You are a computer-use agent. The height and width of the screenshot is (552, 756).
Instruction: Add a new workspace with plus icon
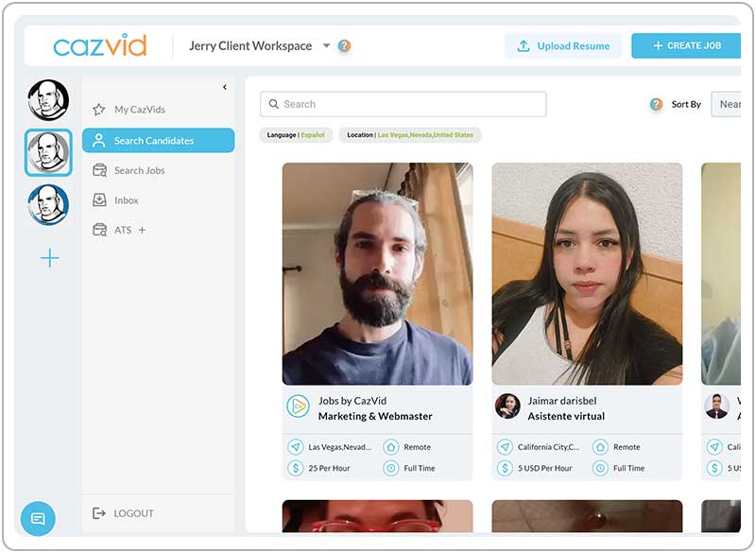(x=50, y=258)
